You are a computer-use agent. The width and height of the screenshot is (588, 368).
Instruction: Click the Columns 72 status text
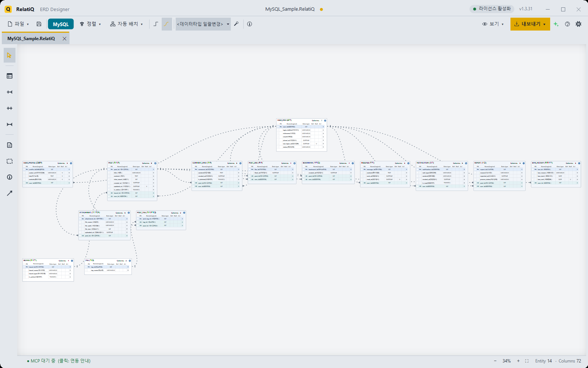point(570,361)
